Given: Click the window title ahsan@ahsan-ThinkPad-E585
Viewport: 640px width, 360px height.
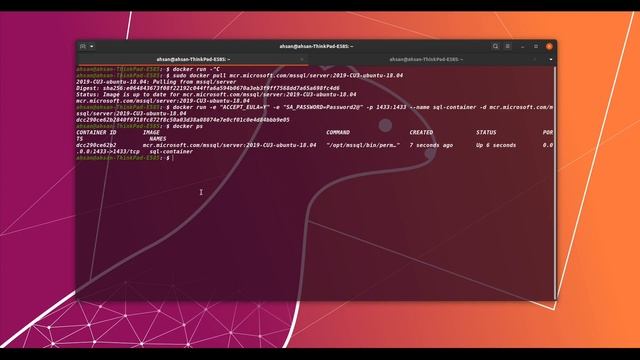Looking at the screenshot, I should pyautogui.click(x=316, y=47).
